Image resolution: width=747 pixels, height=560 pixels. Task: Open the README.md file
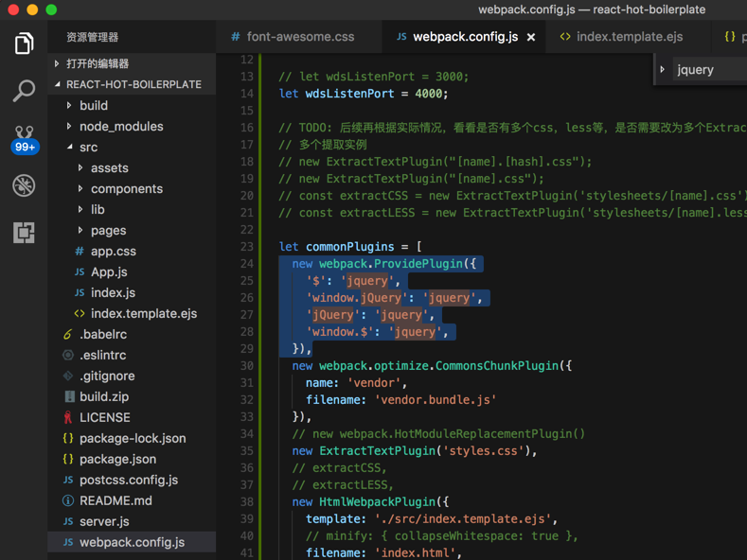(116, 500)
